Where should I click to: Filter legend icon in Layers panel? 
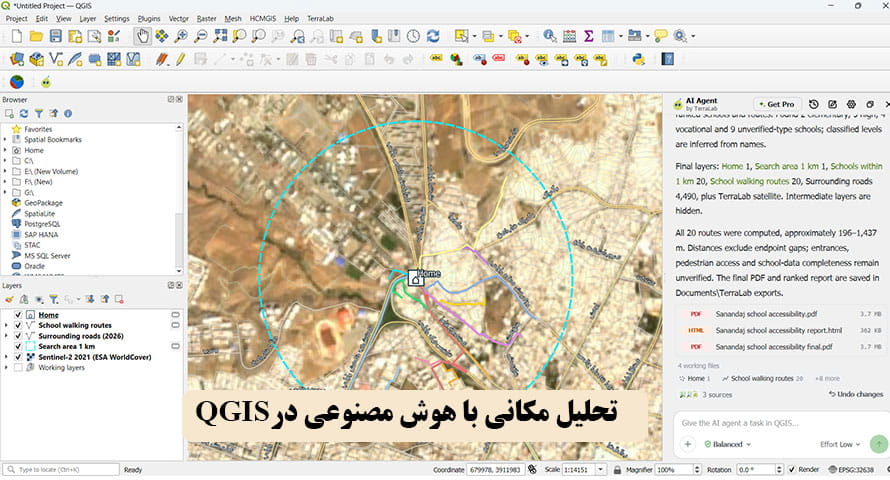click(53, 299)
